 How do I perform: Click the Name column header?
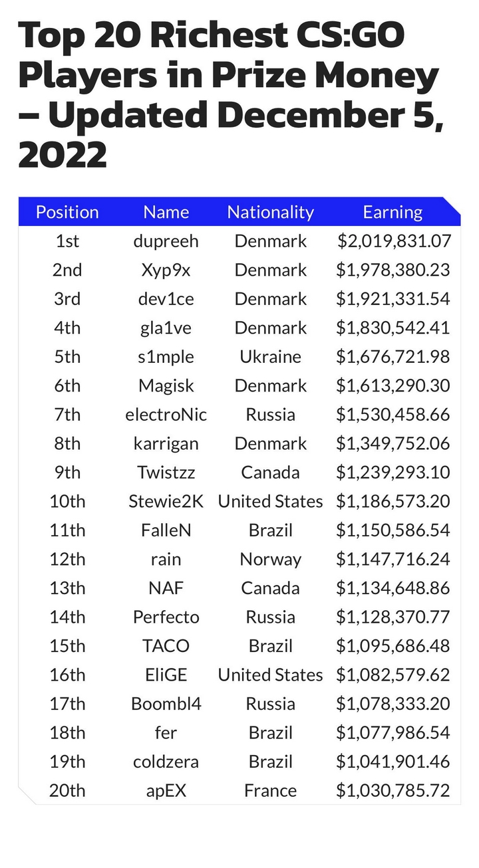166,212
